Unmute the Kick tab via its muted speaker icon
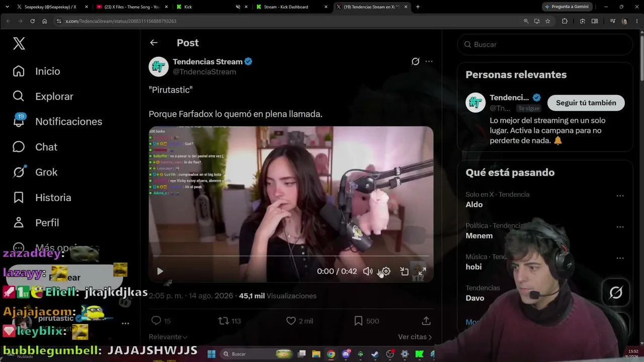The width and height of the screenshot is (644, 362). coord(238,7)
